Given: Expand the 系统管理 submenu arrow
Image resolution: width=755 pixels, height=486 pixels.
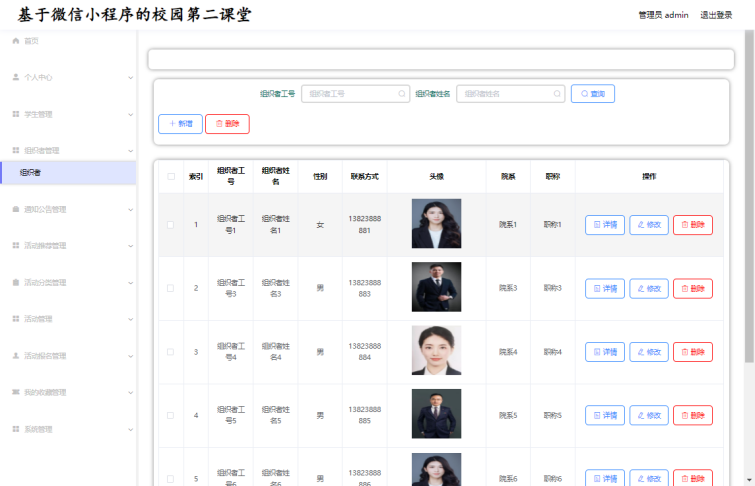Looking at the screenshot, I should (130, 429).
